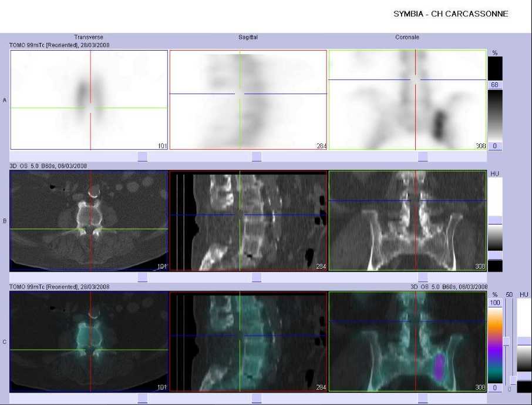Click the lower window handle on row C HU bar
Viewport: 532px width, 405px height.
[x=524, y=376]
